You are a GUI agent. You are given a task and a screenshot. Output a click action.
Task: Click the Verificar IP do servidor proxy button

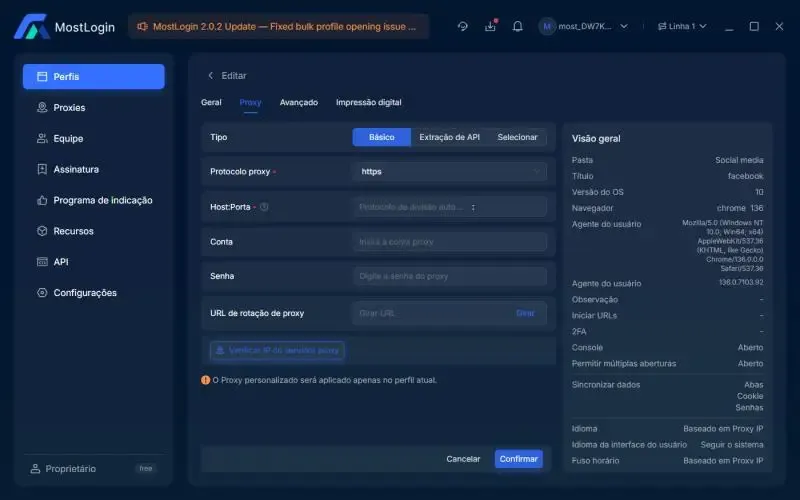277,351
